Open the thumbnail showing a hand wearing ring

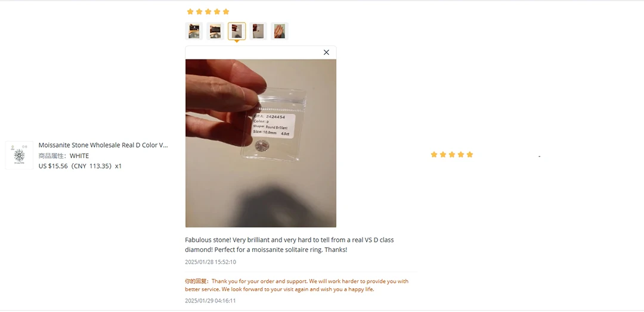[x=279, y=31]
